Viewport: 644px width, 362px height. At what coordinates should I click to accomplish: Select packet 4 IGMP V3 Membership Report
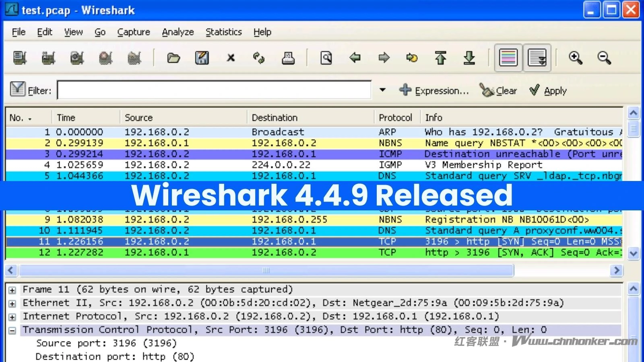(x=314, y=165)
